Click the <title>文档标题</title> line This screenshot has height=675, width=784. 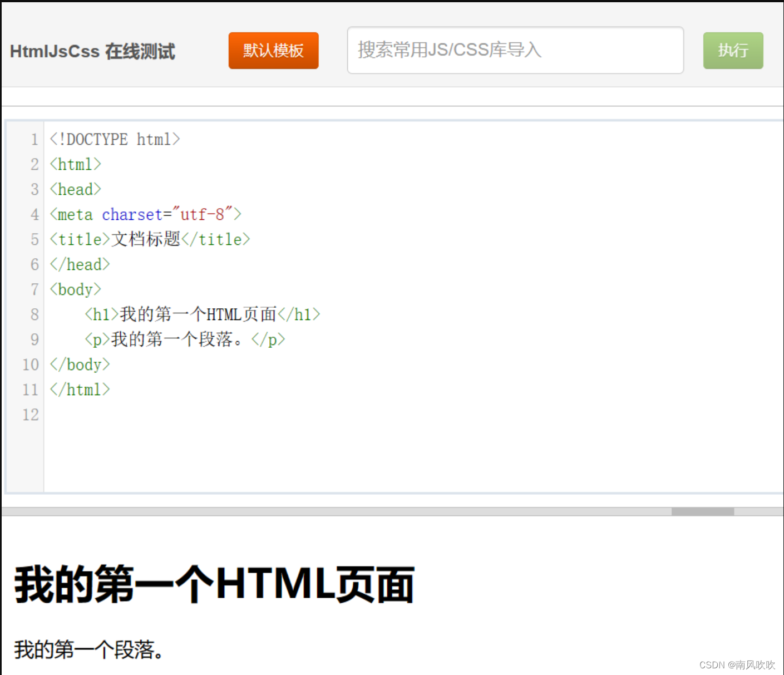[x=150, y=239]
